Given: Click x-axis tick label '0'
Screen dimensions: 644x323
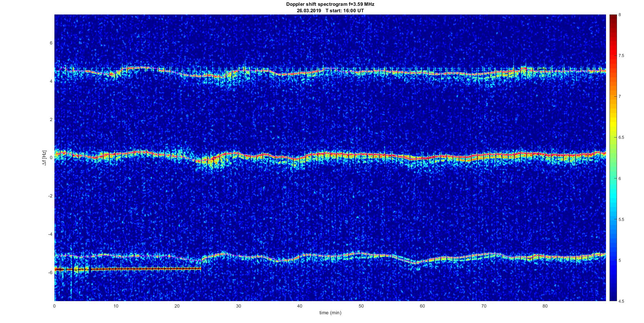Looking at the screenshot, I should click(x=54, y=306).
